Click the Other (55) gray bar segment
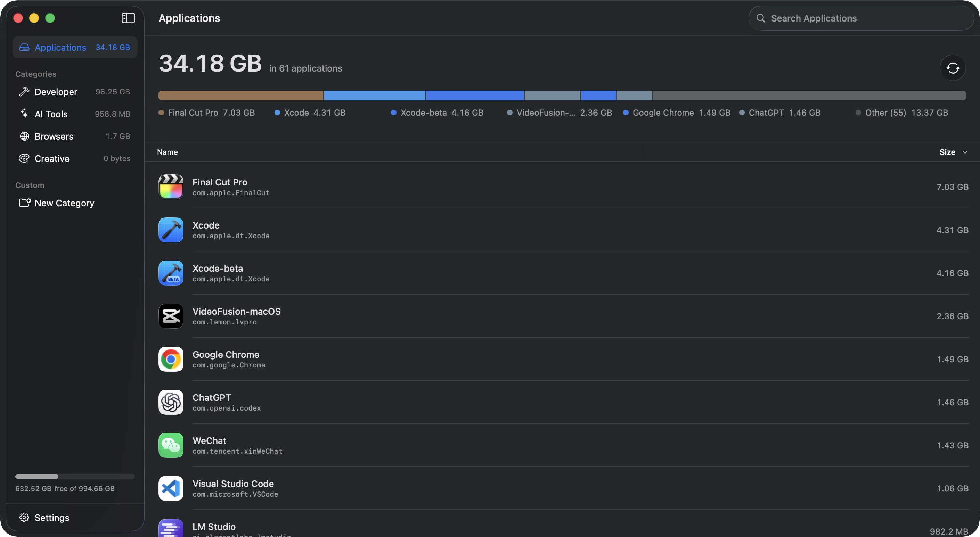Screen dimensions: 980x537 (x=809, y=96)
